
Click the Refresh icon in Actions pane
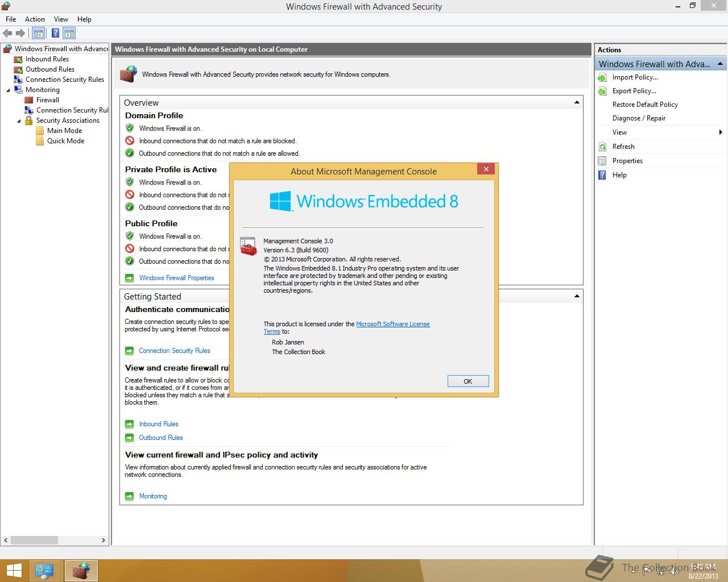tap(603, 147)
